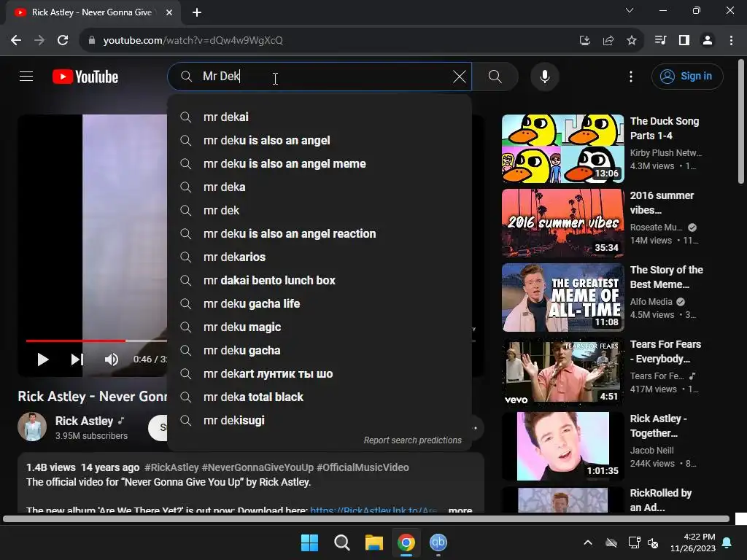
Task: Open Tears For Fears video thumbnail
Action: click(x=562, y=371)
